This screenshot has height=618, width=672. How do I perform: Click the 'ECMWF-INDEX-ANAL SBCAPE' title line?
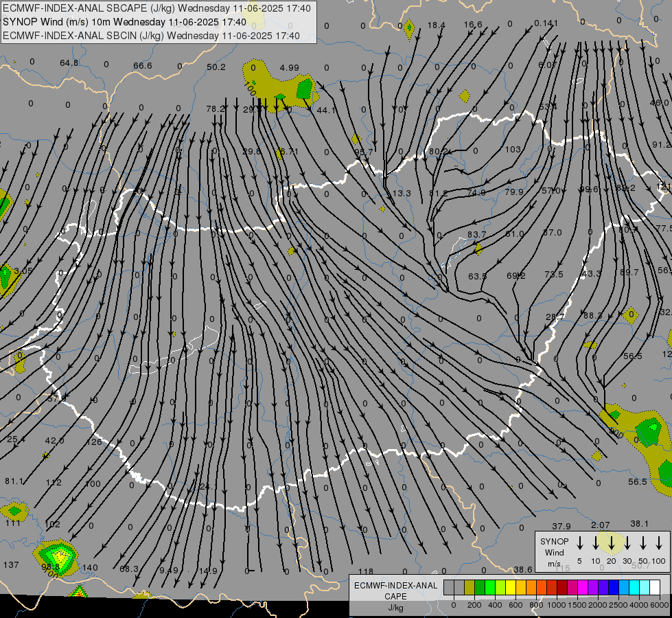point(157,8)
